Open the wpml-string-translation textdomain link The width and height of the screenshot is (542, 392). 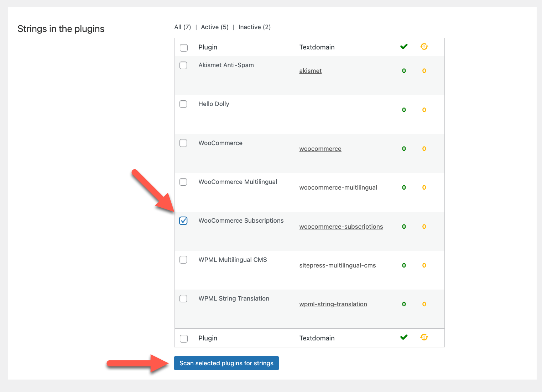(x=333, y=304)
